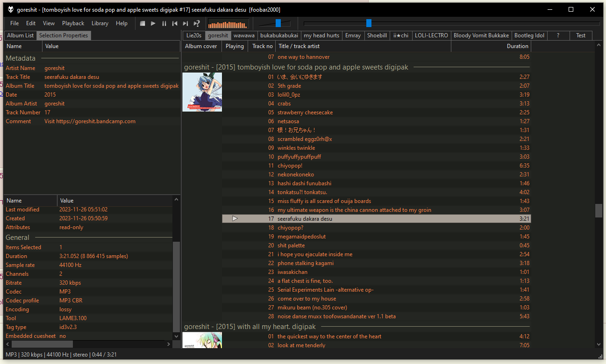Open the Emray playlist tab

click(353, 35)
